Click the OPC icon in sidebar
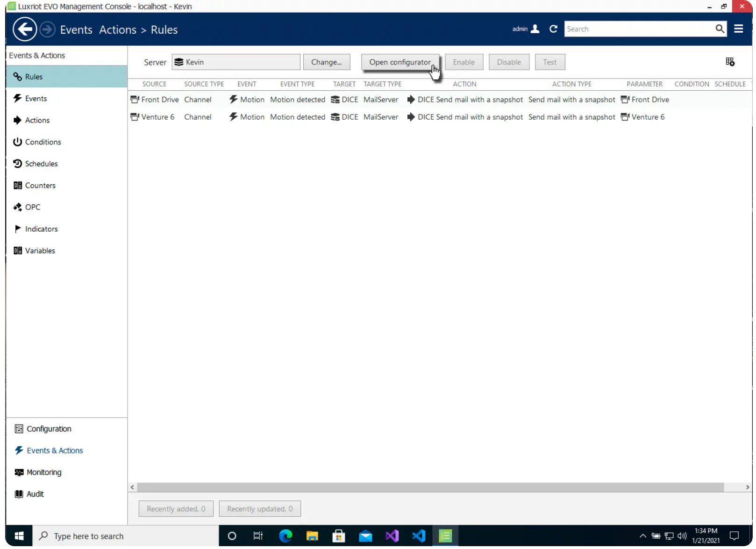The width and height of the screenshot is (756, 549). coord(18,207)
